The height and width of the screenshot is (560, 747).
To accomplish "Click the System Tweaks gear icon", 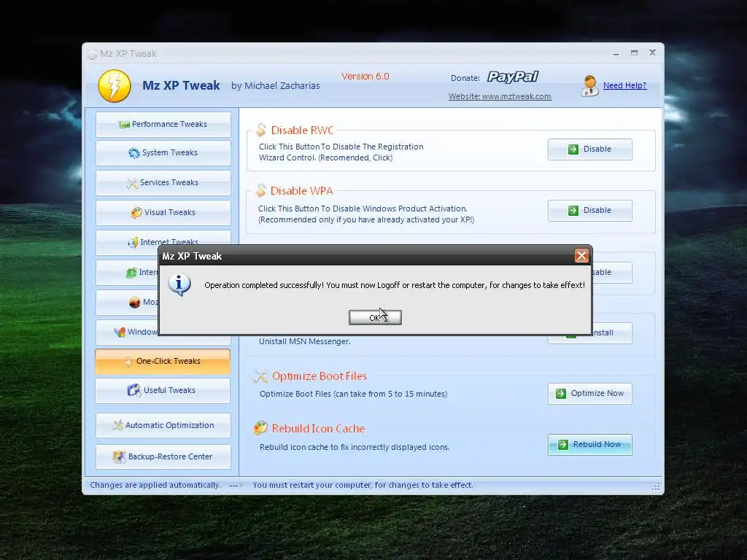I will (134, 153).
